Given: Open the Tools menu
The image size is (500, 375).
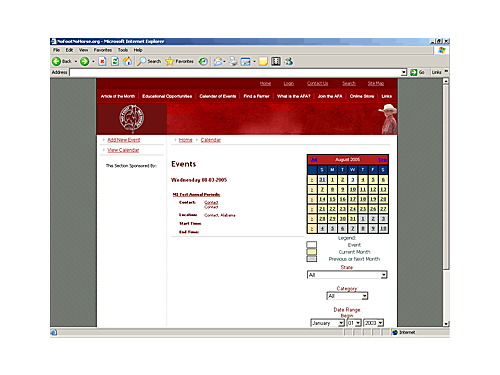Looking at the screenshot, I should click(x=123, y=50).
